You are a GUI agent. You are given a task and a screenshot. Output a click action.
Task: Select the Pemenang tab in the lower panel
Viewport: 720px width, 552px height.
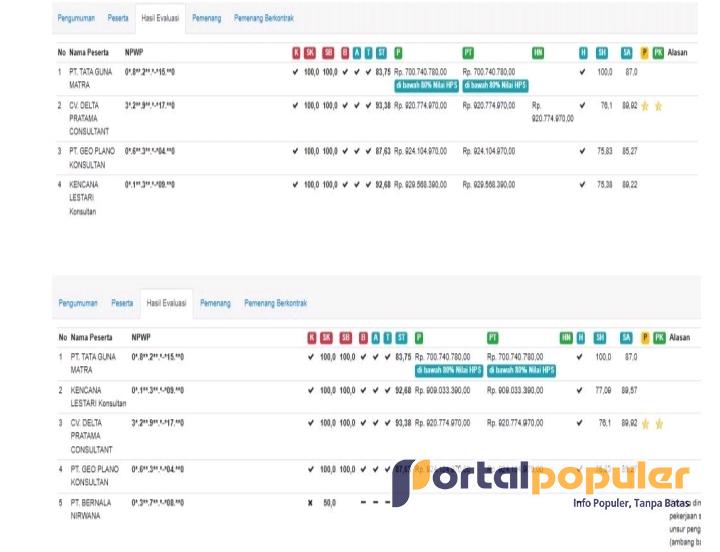[215, 303]
